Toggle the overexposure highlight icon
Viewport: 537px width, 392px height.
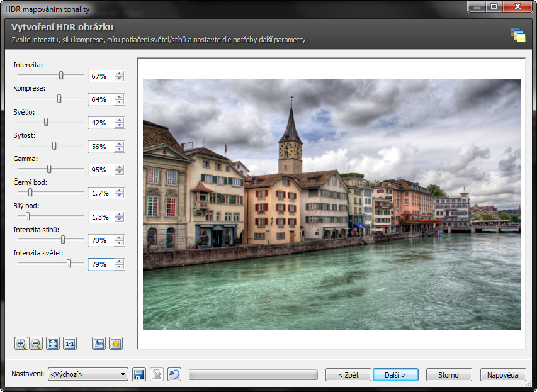click(x=116, y=344)
